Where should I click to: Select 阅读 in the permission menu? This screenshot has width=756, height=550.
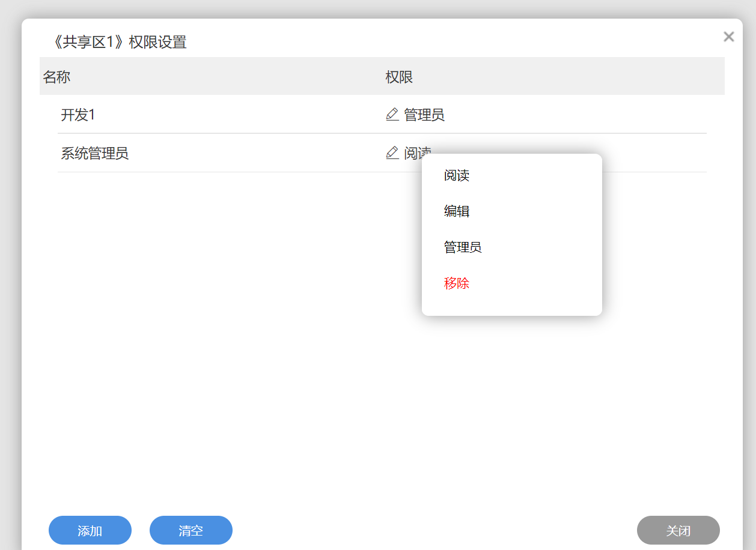[457, 175]
